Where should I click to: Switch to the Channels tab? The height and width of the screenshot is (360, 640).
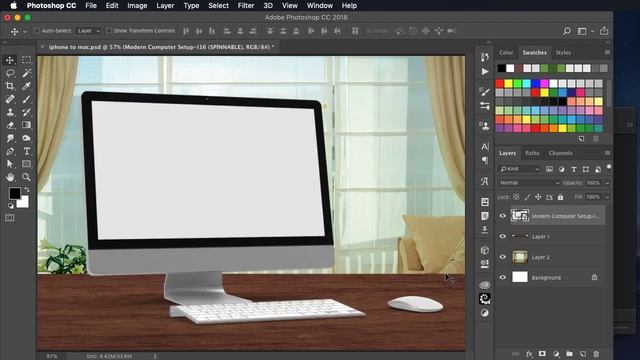pos(560,153)
